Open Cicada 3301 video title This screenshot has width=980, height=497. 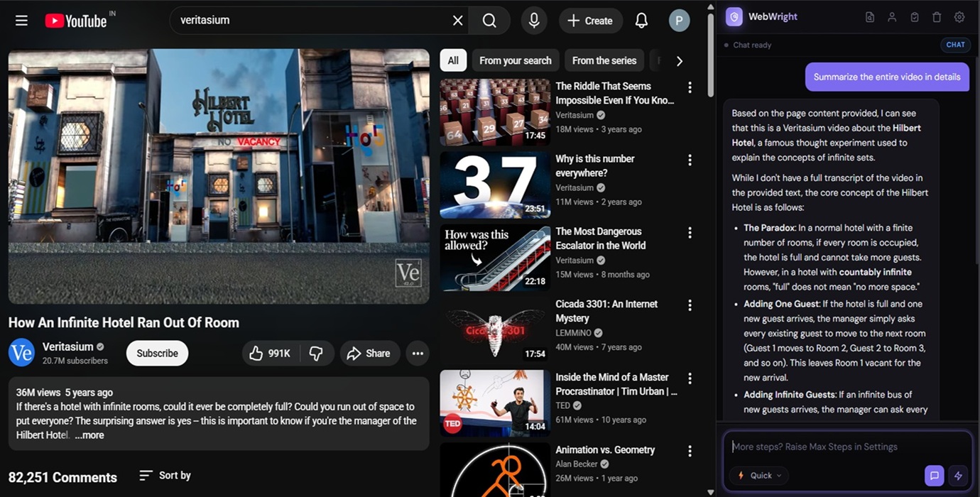606,311
